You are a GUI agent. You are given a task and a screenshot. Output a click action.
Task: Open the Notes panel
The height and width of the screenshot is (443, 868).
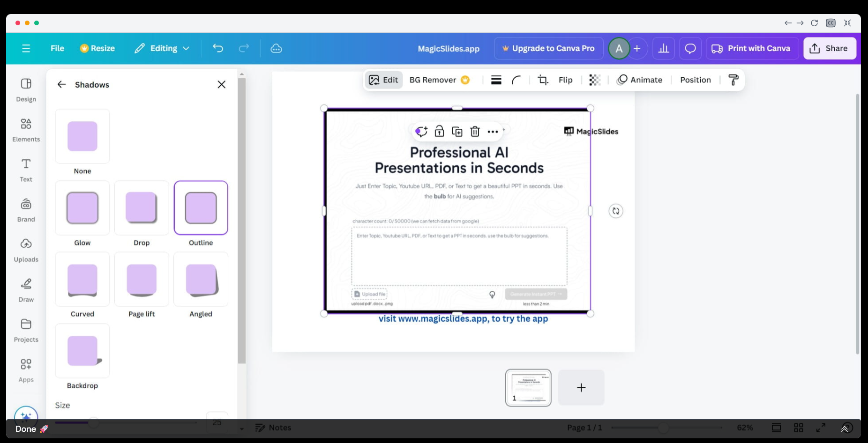point(273,428)
